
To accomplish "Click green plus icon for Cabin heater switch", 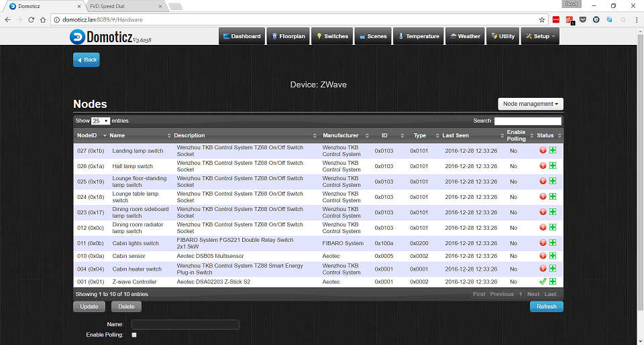I will [553, 268].
